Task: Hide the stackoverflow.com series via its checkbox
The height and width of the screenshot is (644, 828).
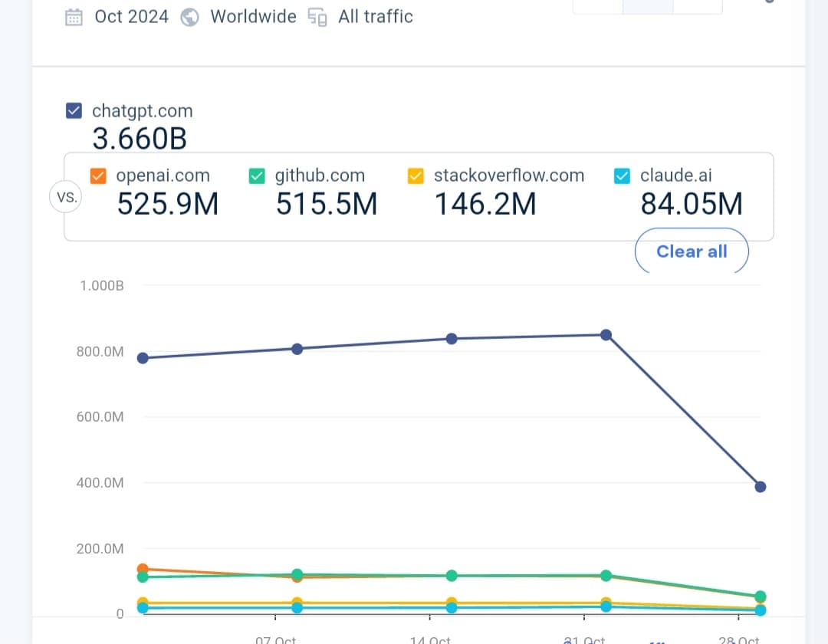Action: coord(416,176)
